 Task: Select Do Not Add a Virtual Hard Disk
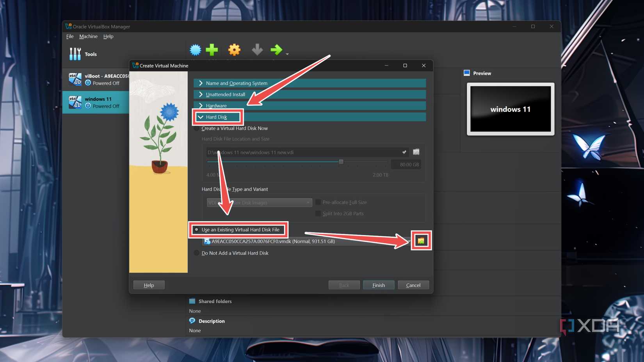coord(197,253)
